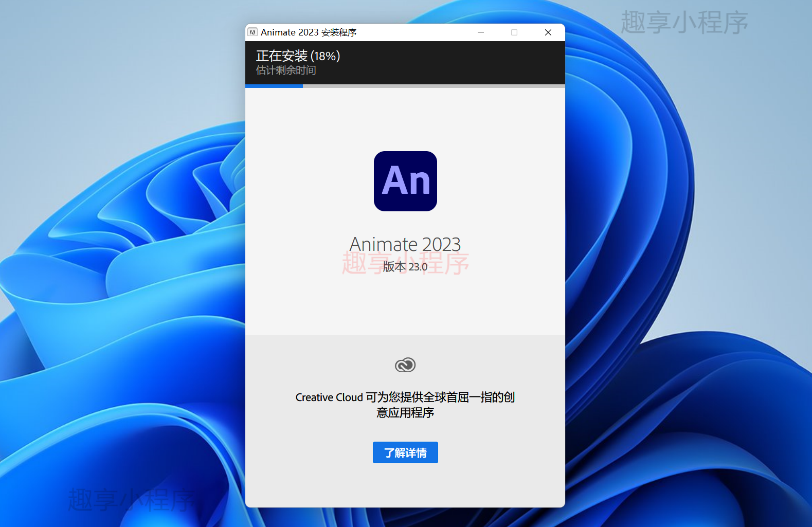Click the 了解详情 button
This screenshot has height=527, width=812.
point(405,452)
